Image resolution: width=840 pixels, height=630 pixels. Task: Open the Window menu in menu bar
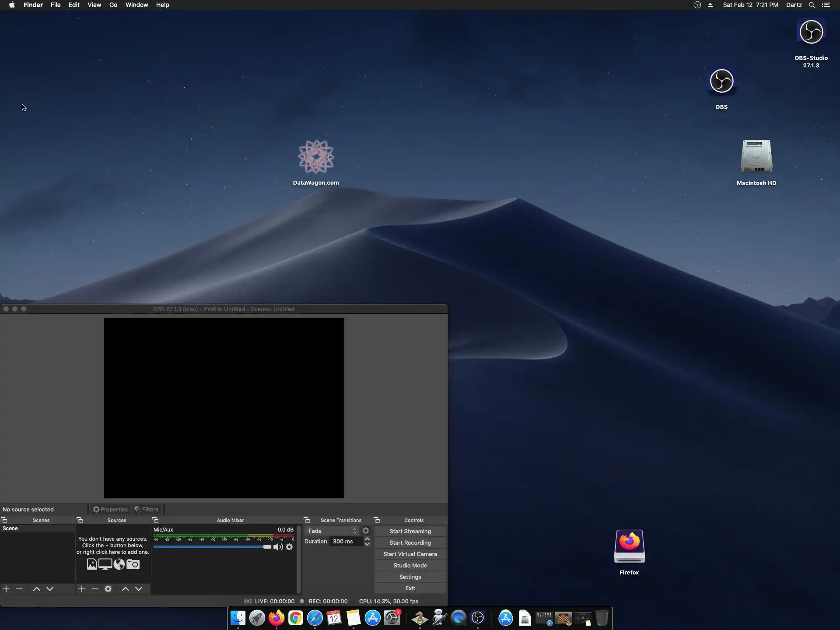point(136,5)
